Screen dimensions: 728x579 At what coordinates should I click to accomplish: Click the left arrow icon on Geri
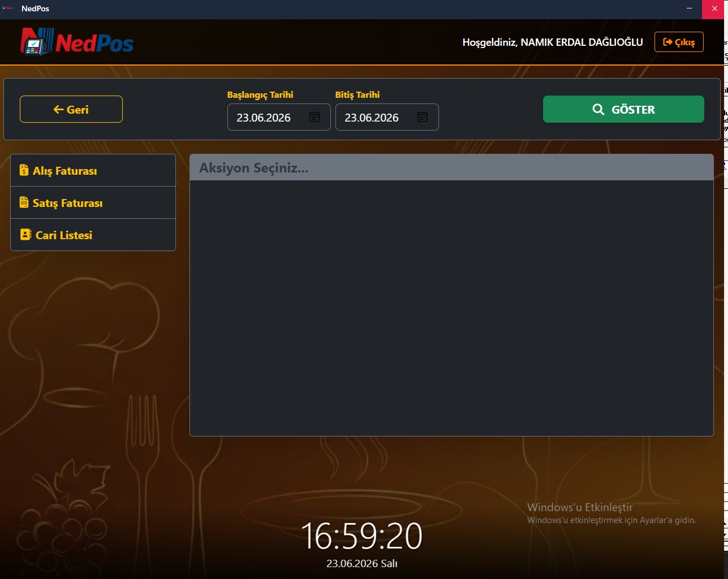coord(58,110)
